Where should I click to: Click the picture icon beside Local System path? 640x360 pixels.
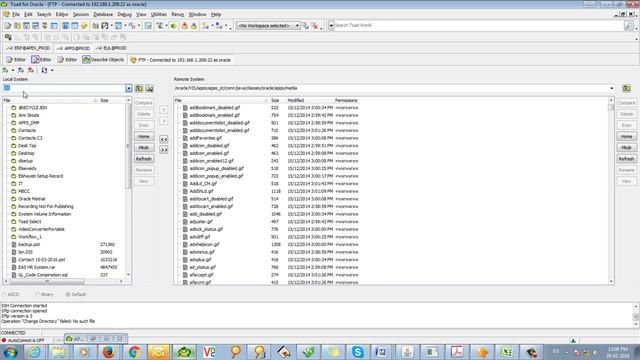pos(149,88)
